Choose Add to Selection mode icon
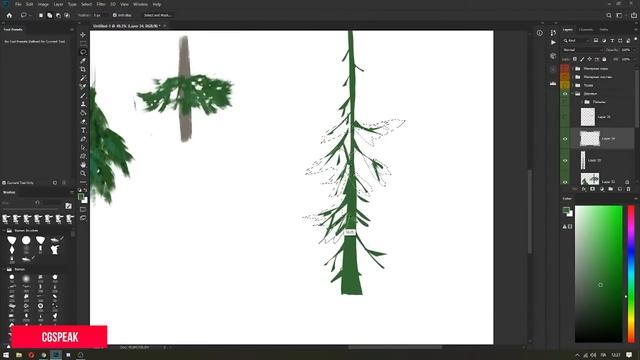640x360 pixels. coord(49,15)
